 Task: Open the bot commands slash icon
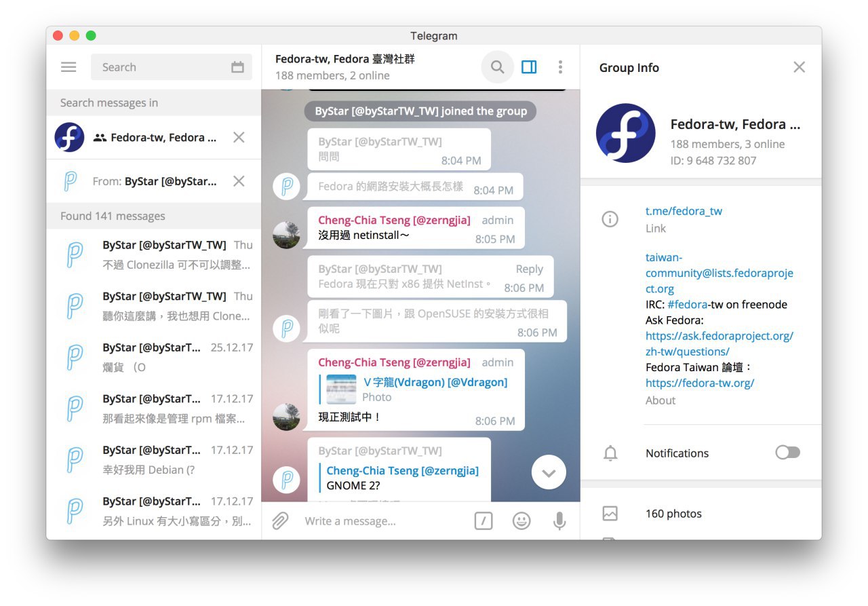click(x=483, y=521)
